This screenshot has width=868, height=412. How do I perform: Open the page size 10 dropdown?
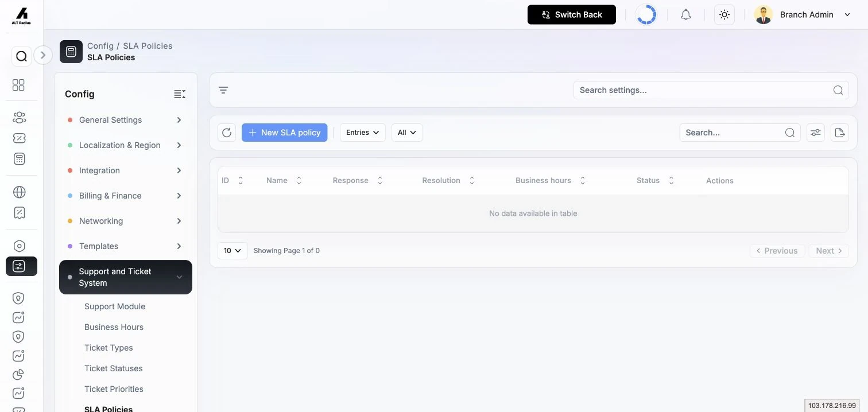[x=232, y=251]
